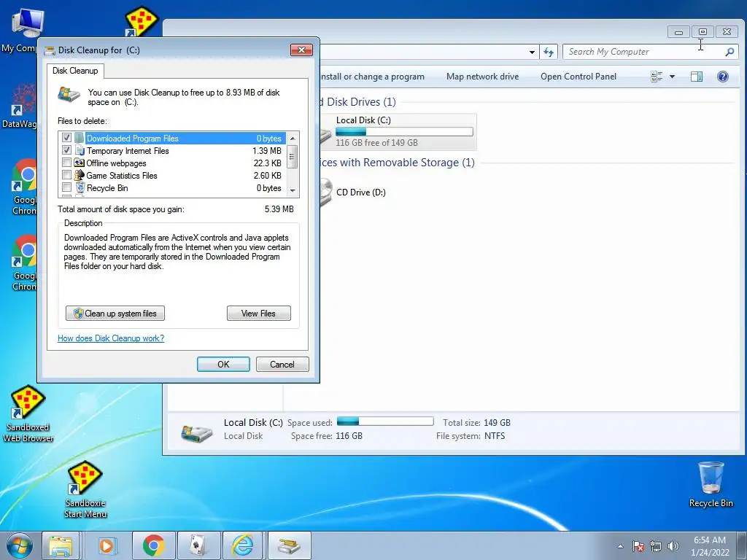Enable the Offline webpages checkbox
The width and height of the screenshot is (747, 560).
66,163
